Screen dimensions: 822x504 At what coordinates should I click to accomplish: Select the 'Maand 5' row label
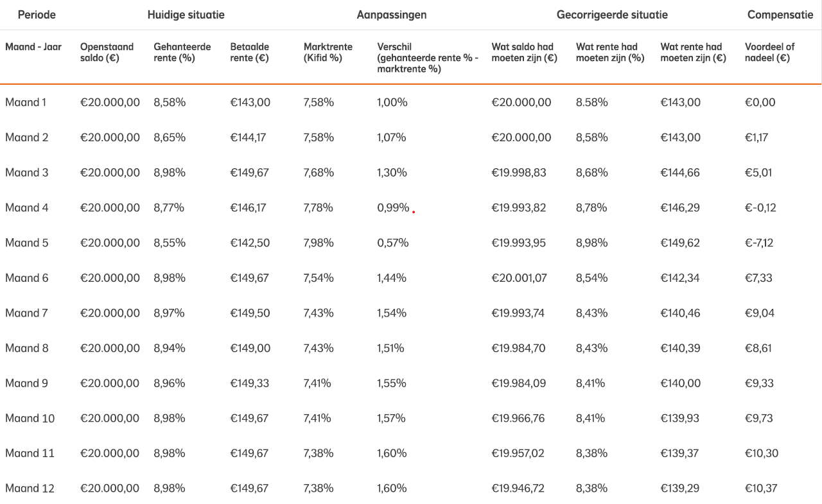[x=27, y=243]
